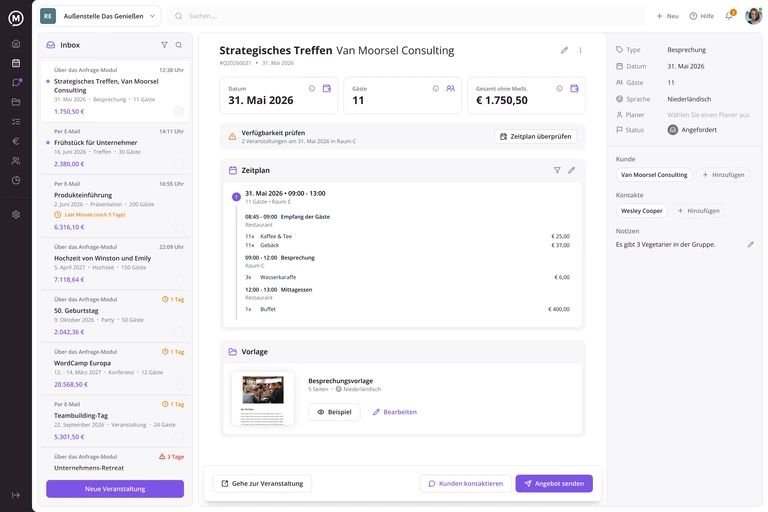Open the settings gear in sidebar

point(16,215)
